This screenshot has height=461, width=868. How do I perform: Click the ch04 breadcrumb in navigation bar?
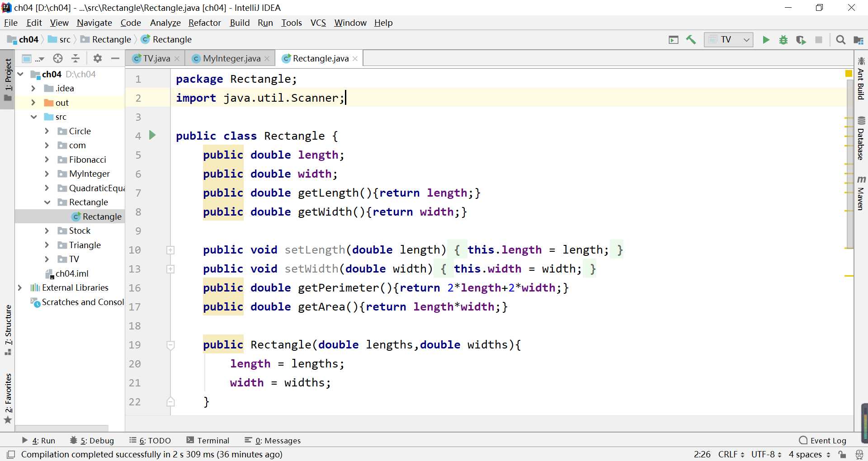23,40
